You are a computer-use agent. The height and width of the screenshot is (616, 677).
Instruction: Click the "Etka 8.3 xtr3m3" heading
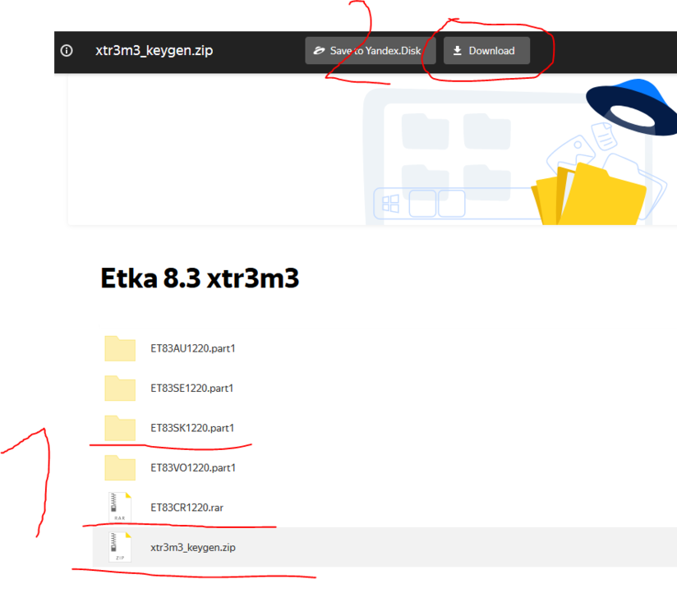tap(200, 279)
